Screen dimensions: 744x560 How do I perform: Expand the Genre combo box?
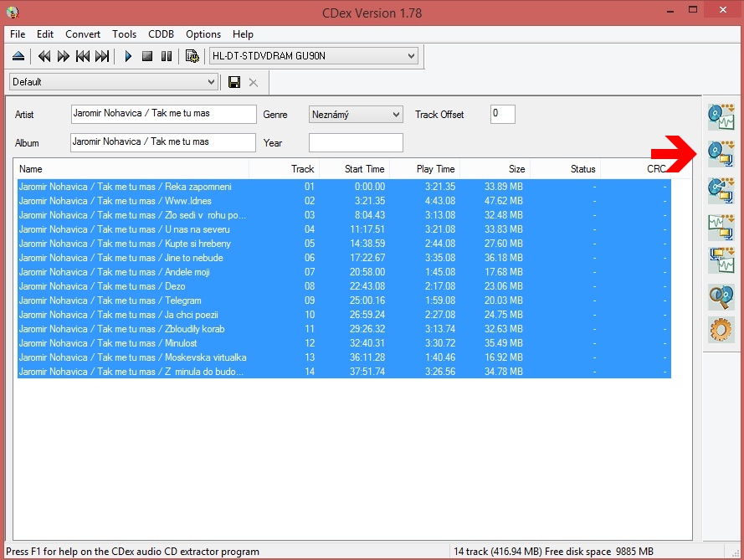(x=395, y=115)
